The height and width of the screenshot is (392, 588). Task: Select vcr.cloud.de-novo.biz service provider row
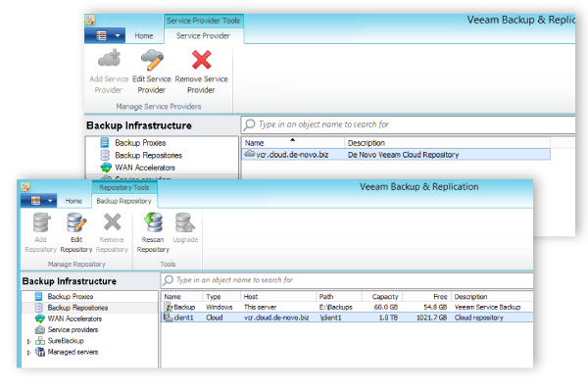(396, 155)
